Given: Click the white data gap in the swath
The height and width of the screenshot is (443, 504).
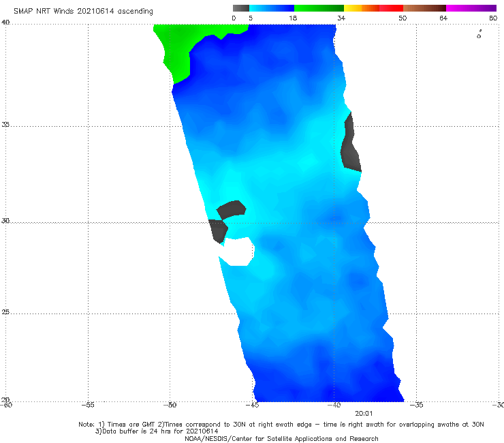Looking at the screenshot, I should [238, 251].
